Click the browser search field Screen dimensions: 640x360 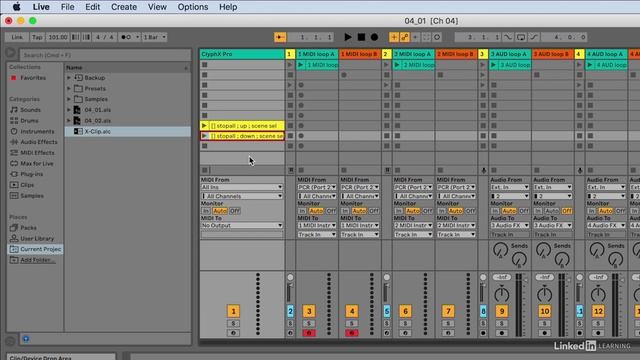pyautogui.click(x=105, y=55)
